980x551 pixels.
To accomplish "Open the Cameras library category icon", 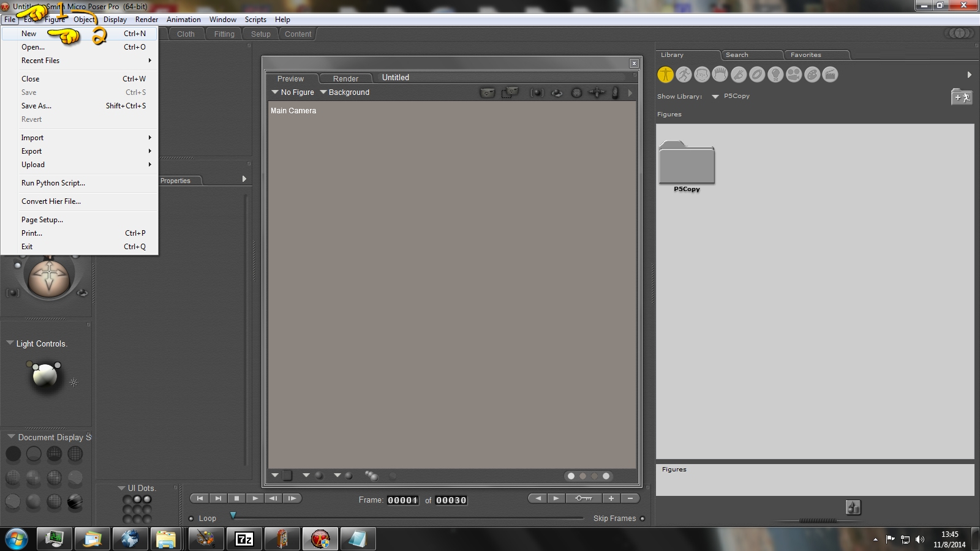I will point(794,75).
